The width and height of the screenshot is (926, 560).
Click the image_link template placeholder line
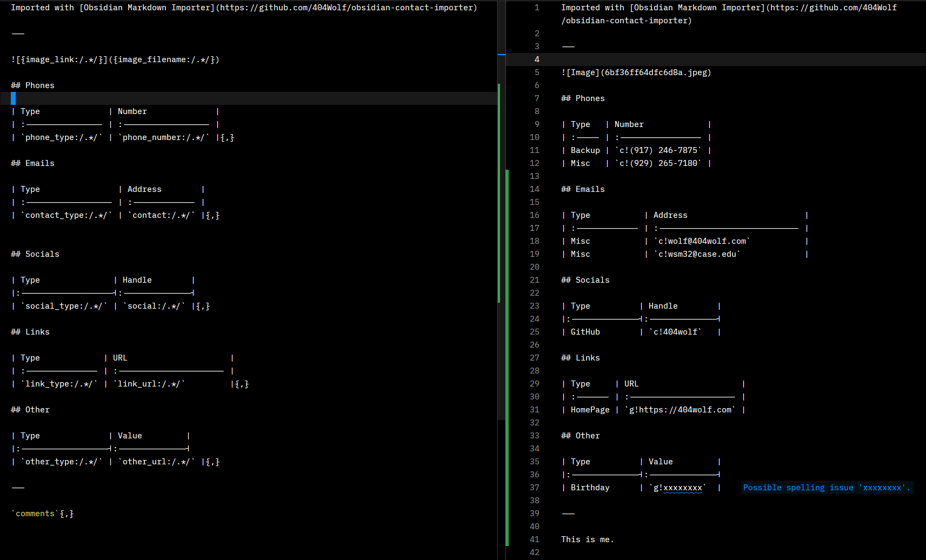[115, 59]
